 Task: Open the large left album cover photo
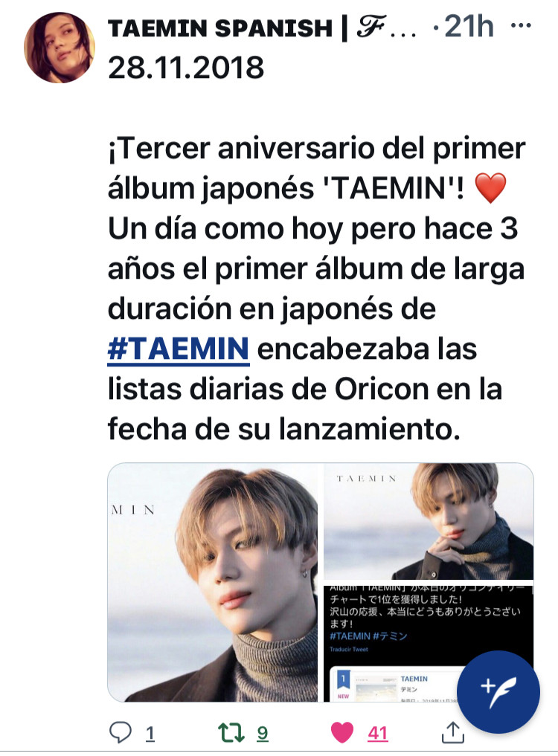pyautogui.click(x=213, y=582)
